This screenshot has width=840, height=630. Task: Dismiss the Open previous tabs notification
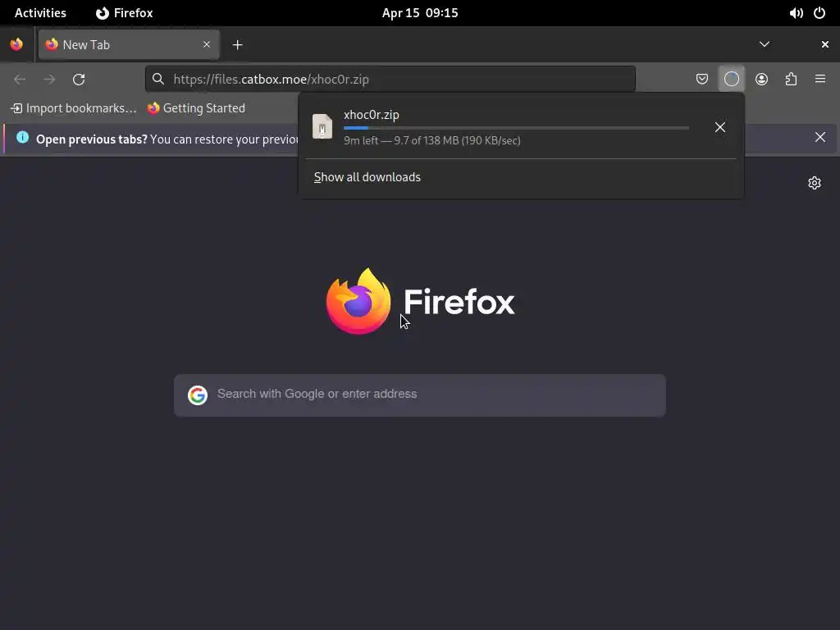[x=819, y=137]
